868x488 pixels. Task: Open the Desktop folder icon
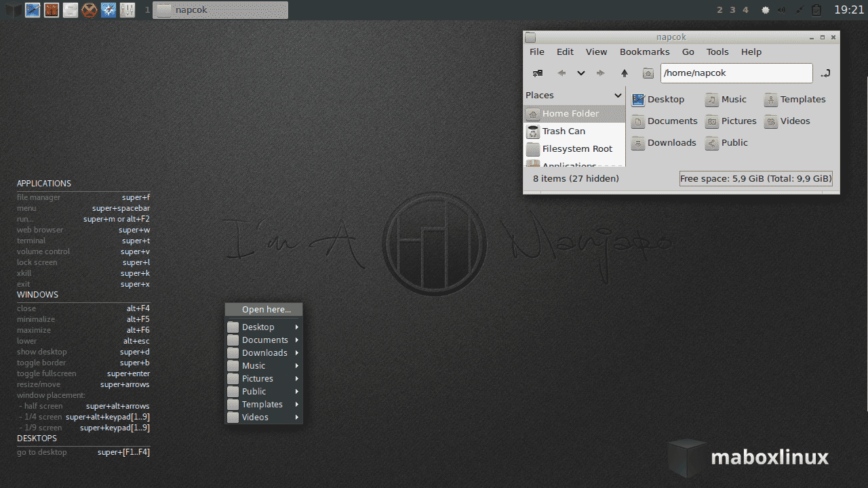click(x=658, y=99)
